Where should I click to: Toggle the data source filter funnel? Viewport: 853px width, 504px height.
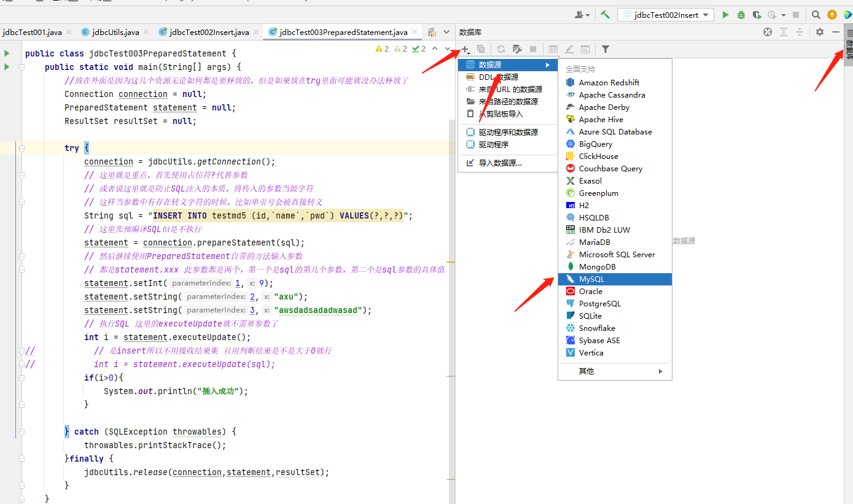(606, 49)
